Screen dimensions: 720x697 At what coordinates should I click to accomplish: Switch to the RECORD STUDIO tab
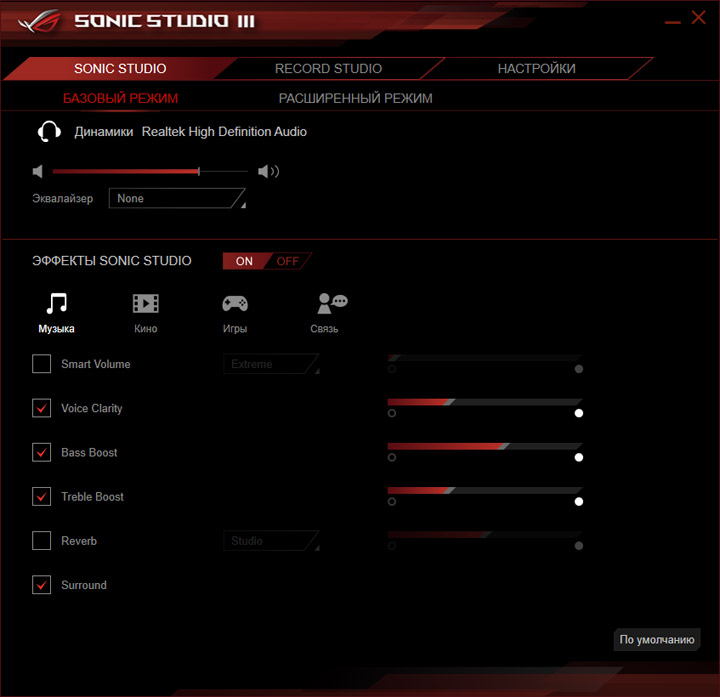point(328,68)
